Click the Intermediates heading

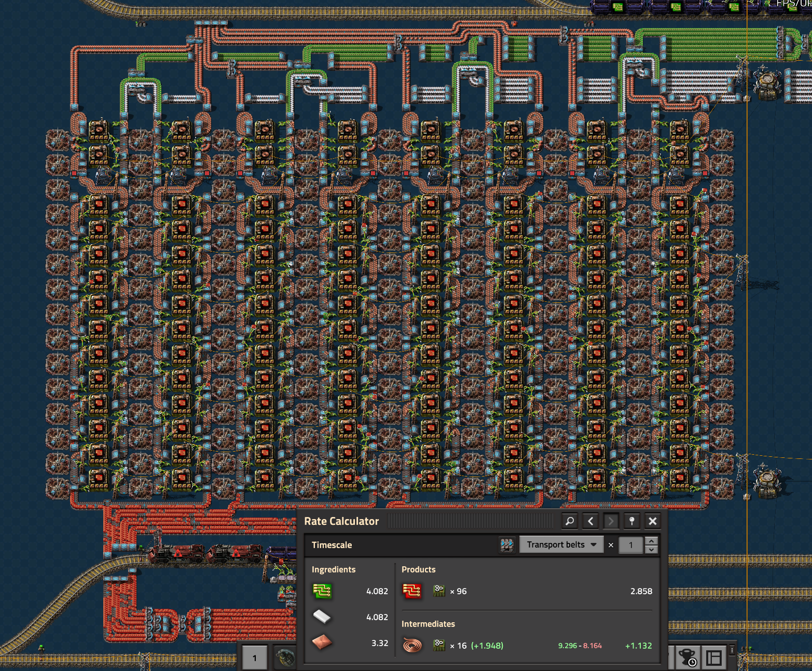(x=428, y=624)
